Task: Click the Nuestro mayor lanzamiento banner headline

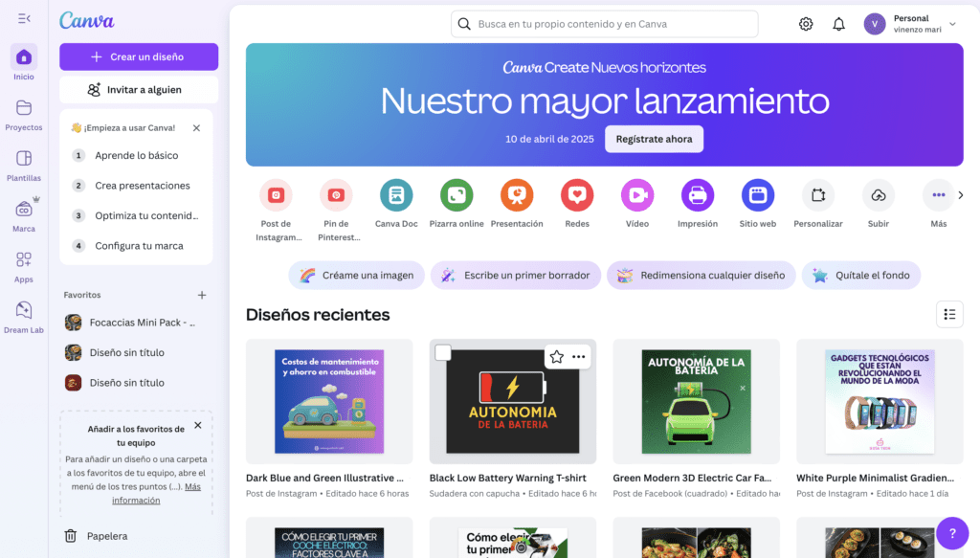Action: [x=605, y=100]
